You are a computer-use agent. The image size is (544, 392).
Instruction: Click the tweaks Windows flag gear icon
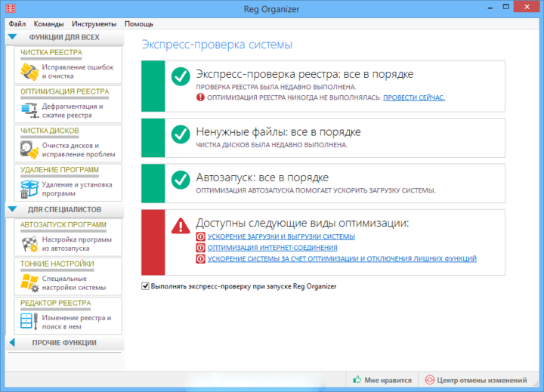click(29, 282)
